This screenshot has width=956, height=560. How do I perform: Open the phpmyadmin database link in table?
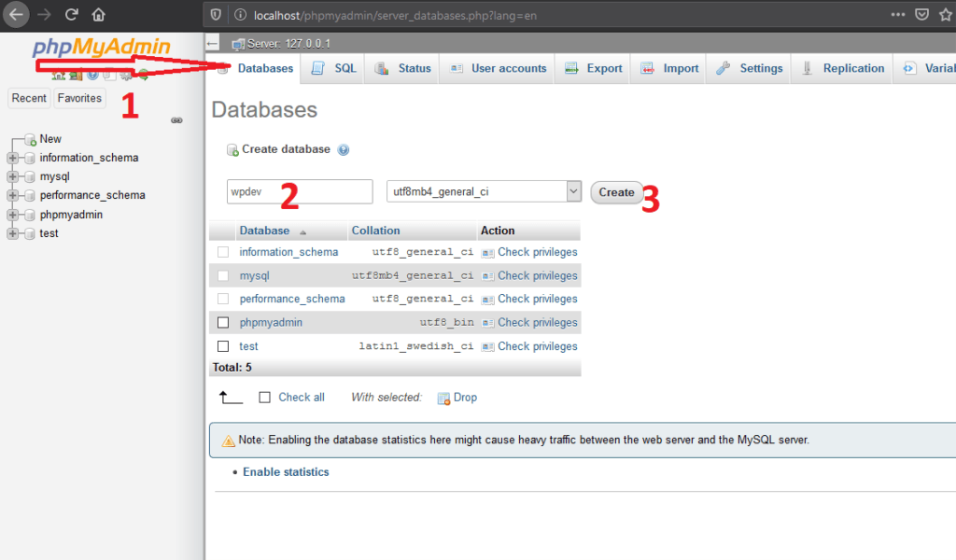pos(271,322)
